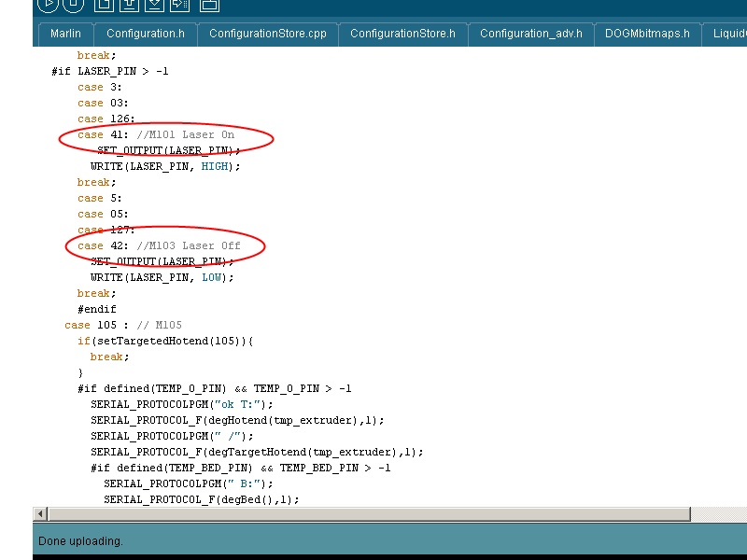
Task: Create a new sketch with New icon
Action: 105,4
